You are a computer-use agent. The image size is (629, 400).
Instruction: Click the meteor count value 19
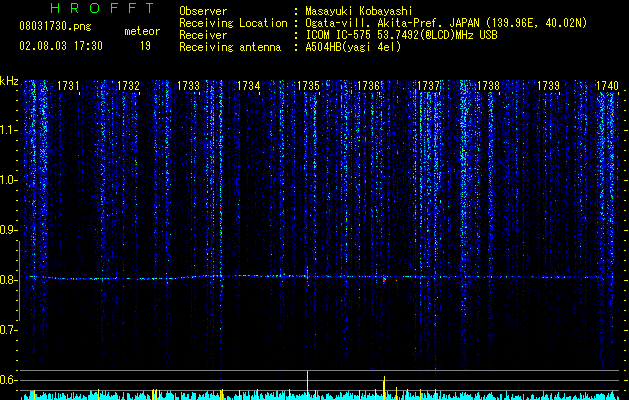click(x=145, y=46)
